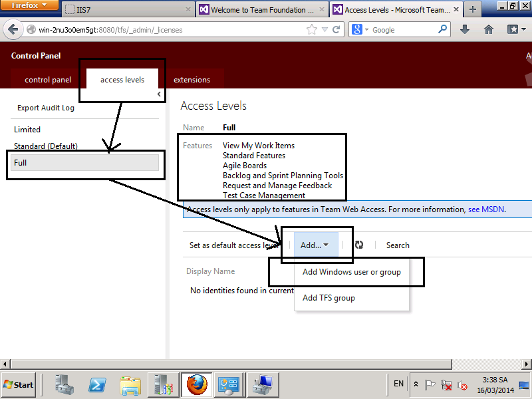The height and width of the screenshot is (399, 532).
Task: Click Set as default access level
Action: tap(234, 245)
